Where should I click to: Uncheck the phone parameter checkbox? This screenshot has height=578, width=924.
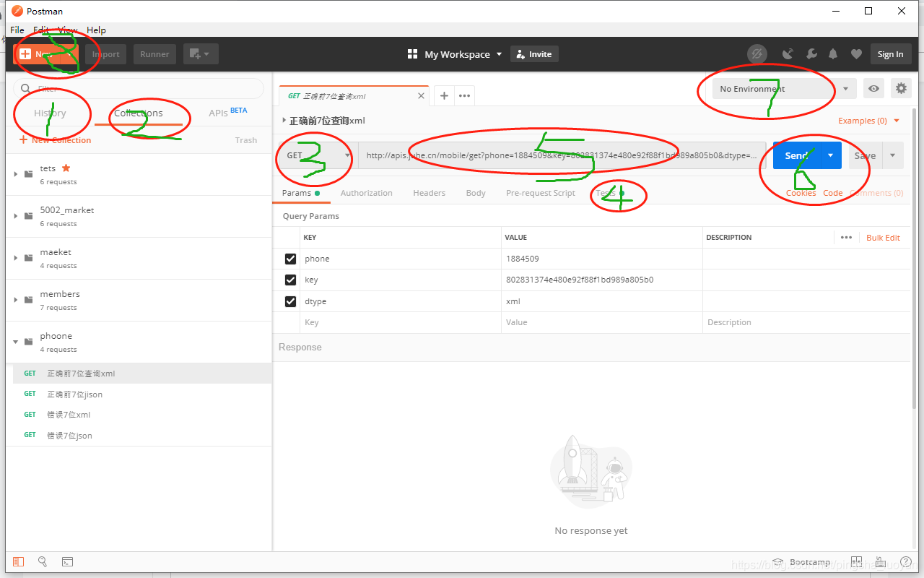[x=291, y=259]
